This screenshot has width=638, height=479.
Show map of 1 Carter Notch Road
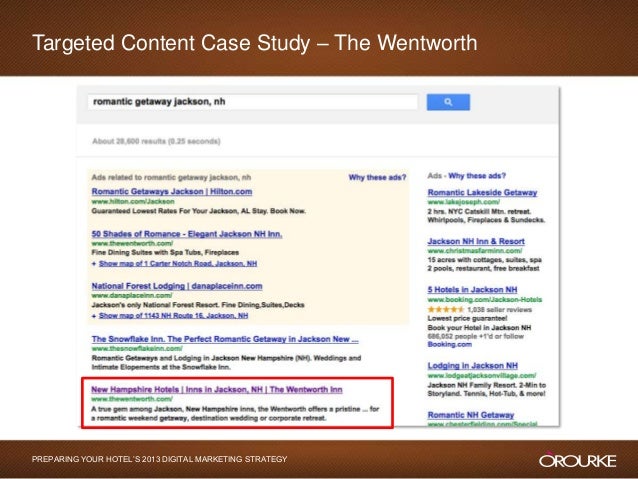(x=178, y=264)
